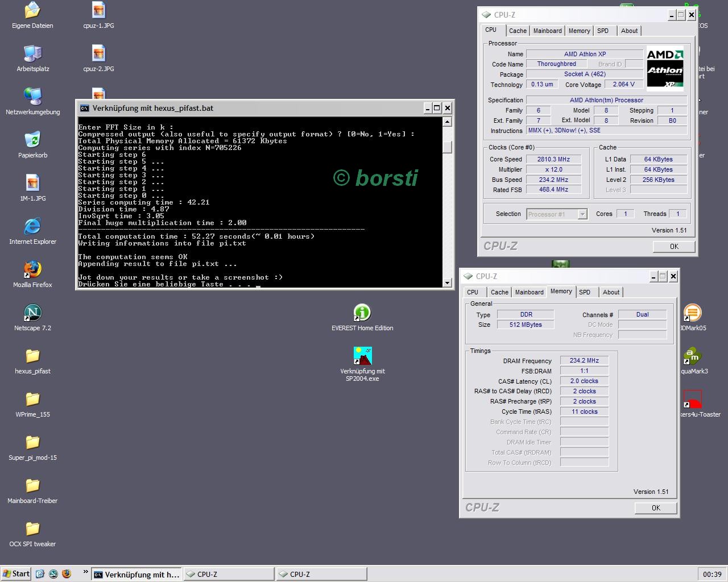Switch to Cache tab in upper CPU-Z window

(518, 31)
